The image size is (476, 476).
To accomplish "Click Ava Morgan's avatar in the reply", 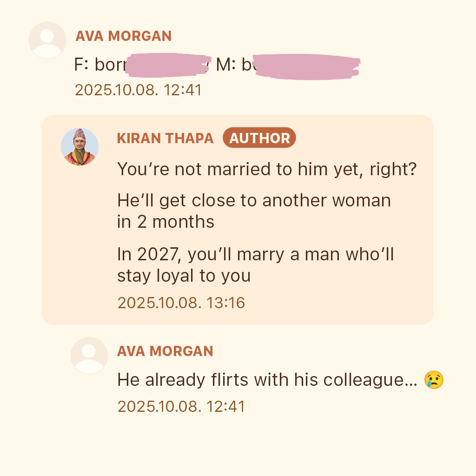I will click(x=89, y=356).
